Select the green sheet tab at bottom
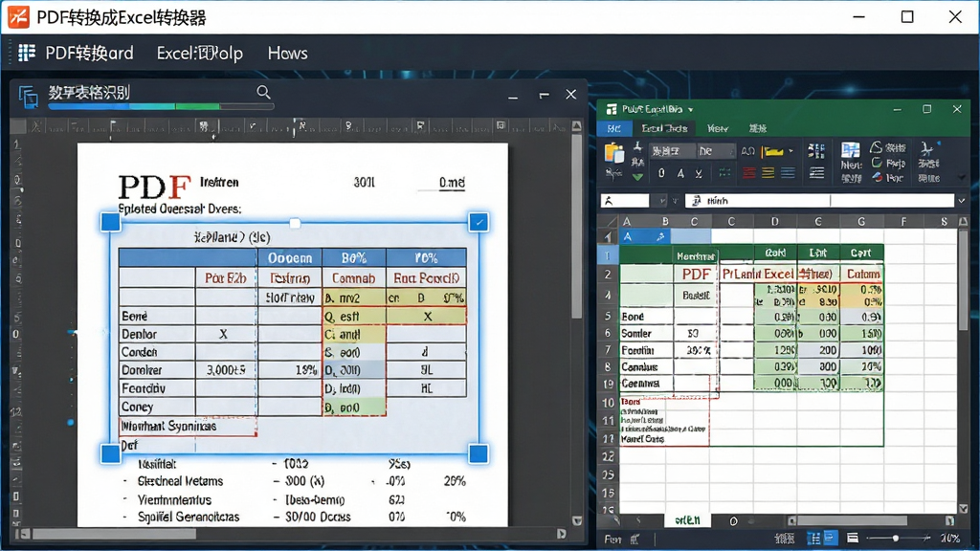This screenshot has width=980, height=551. [x=687, y=520]
